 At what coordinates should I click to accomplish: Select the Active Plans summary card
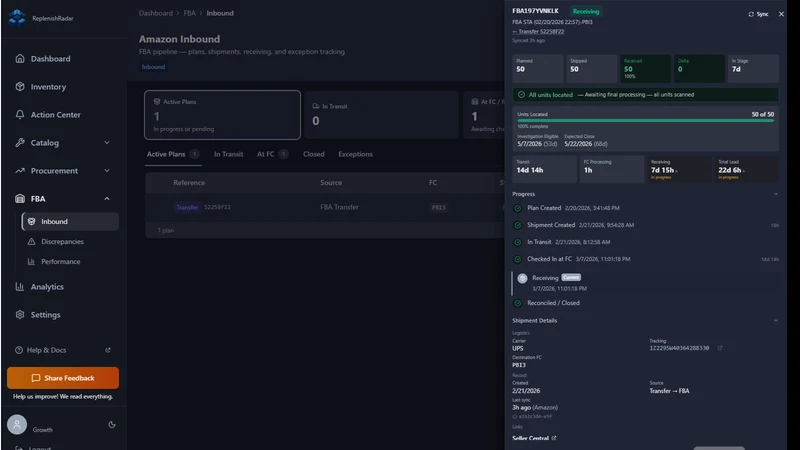point(222,115)
